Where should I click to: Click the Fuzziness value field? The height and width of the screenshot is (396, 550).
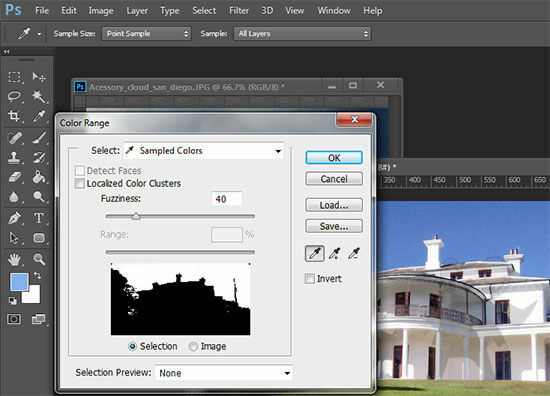pyautogui.click(x=227, y=199)
